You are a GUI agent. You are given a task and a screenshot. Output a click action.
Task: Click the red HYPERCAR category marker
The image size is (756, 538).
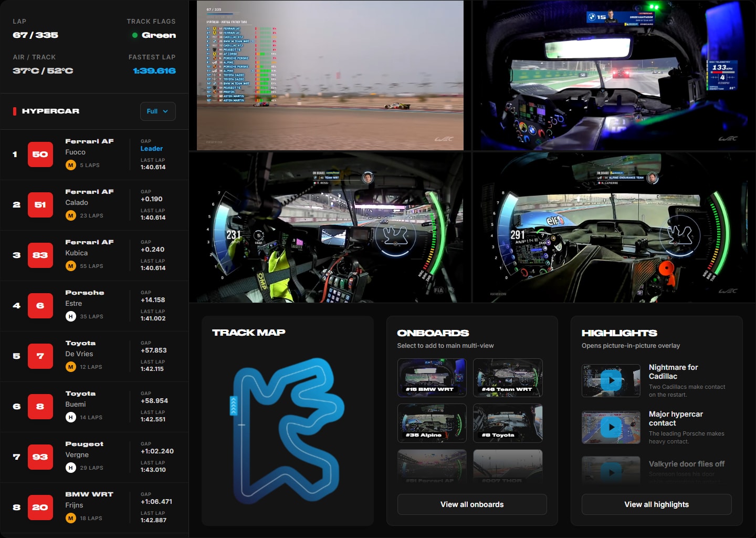coord(14,111)
